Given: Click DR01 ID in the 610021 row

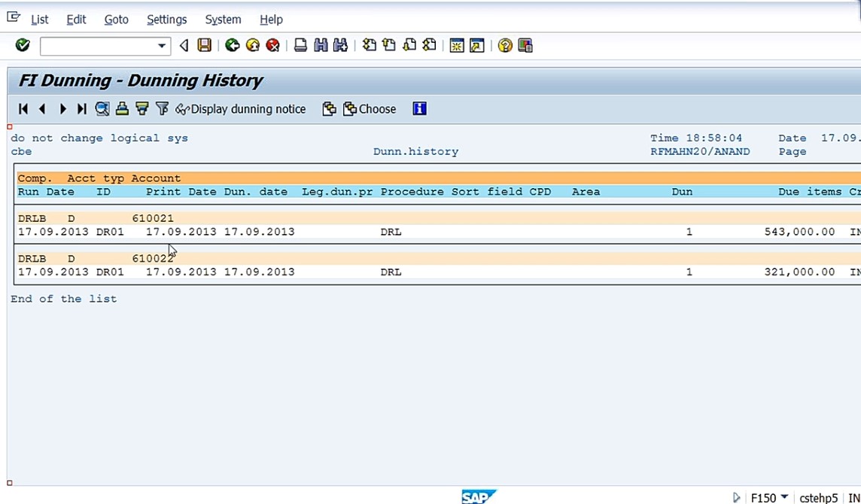Looking at the screenshot, I should click(111, 232).
